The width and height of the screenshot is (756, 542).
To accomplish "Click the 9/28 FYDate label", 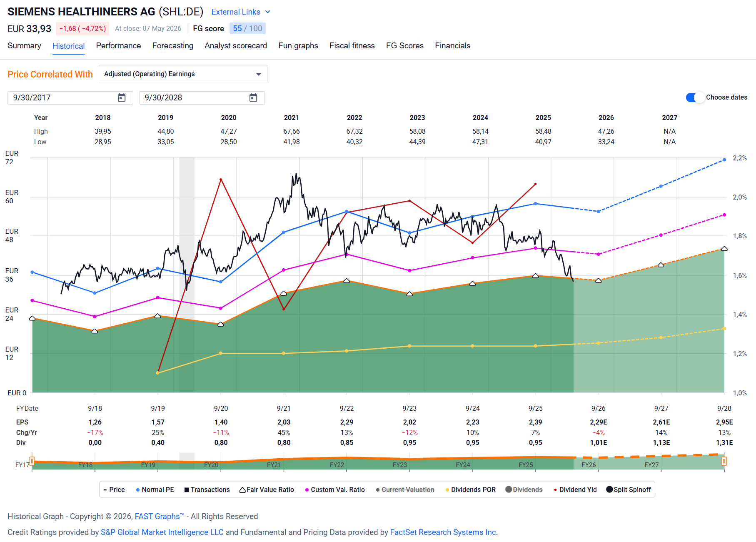I will click(x=724, y=408).
